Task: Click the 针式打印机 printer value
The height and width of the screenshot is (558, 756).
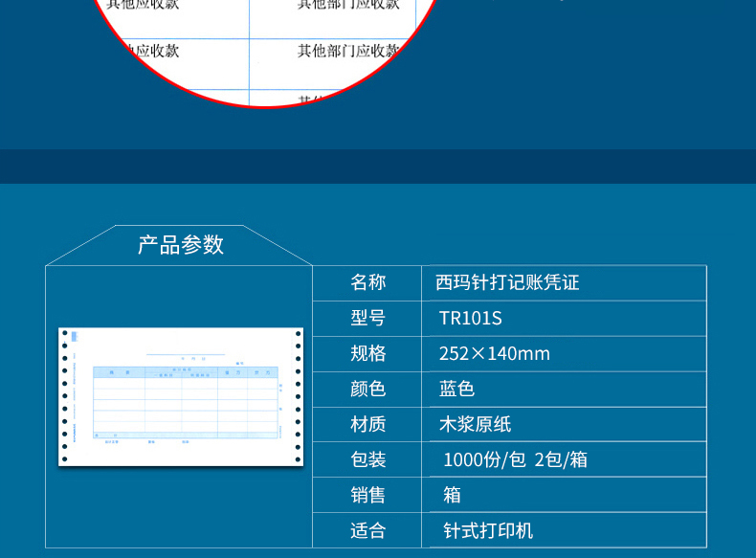Action: pos(488,530)
